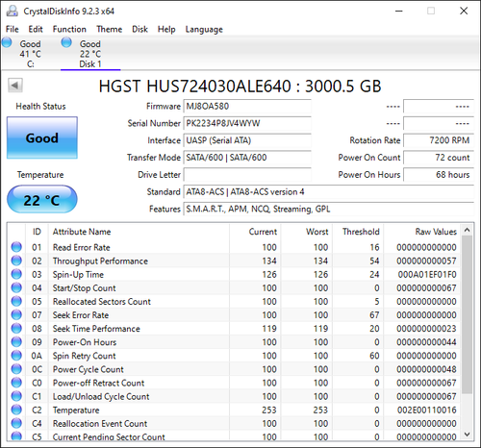Open the Disk menu
481x448 pixels.
coord(139,29)
